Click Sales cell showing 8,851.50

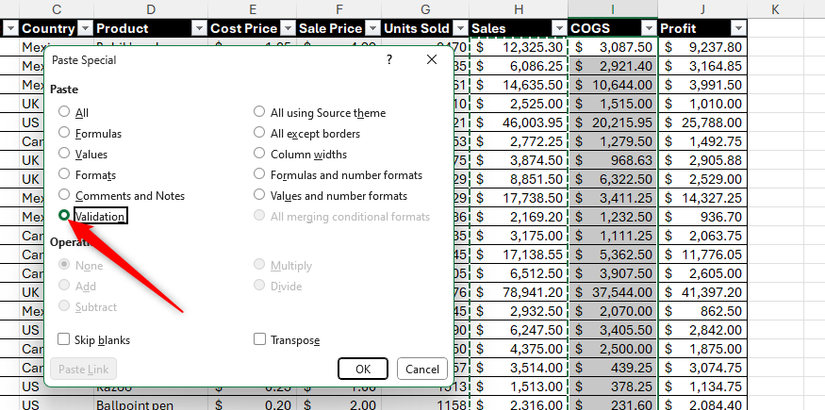point(519,179)
